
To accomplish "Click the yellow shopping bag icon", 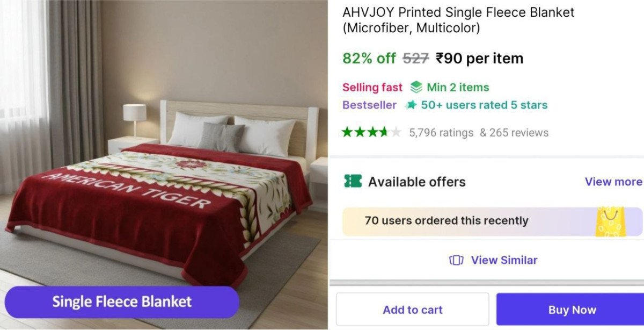I will coord(610,221).
